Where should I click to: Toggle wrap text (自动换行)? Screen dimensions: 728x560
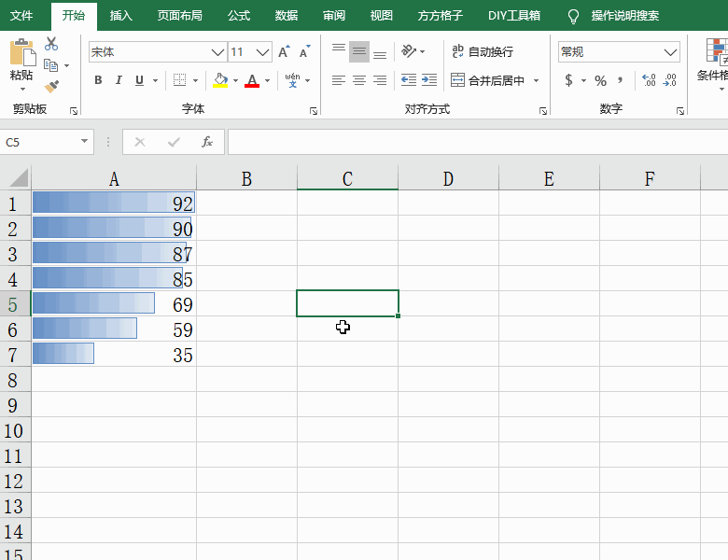coord(482,52)
